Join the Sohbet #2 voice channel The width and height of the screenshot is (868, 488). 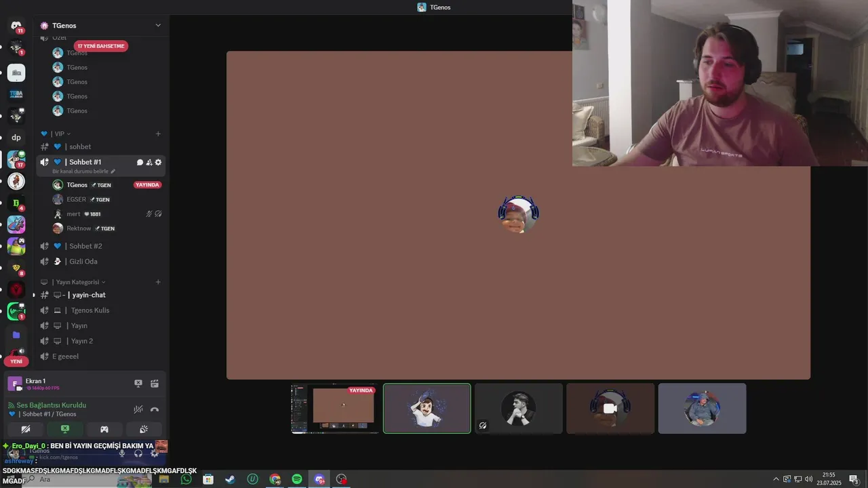(101, 246)
